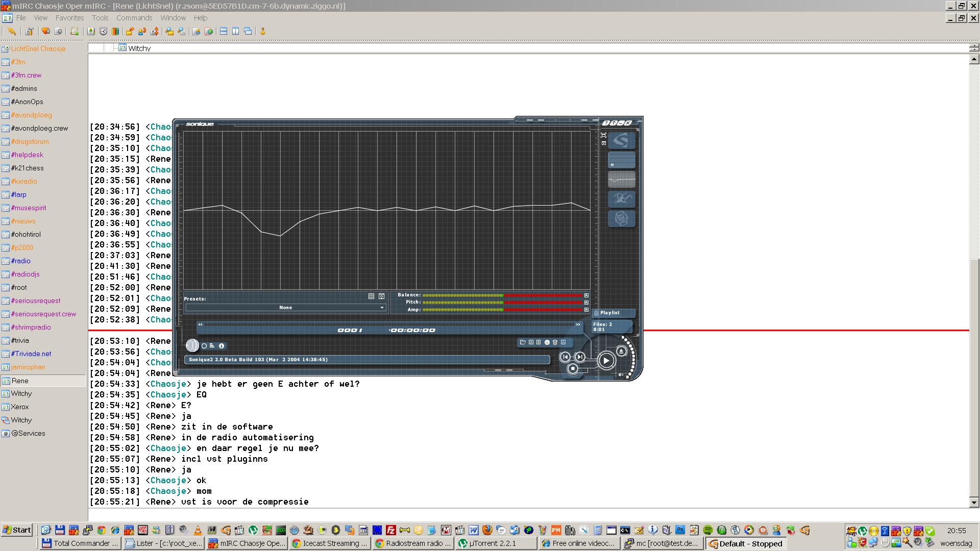The image size is (980, 551).
Task: Adjust the Amp slider bar
Action: pyautogui.click(x=502, y=310)
